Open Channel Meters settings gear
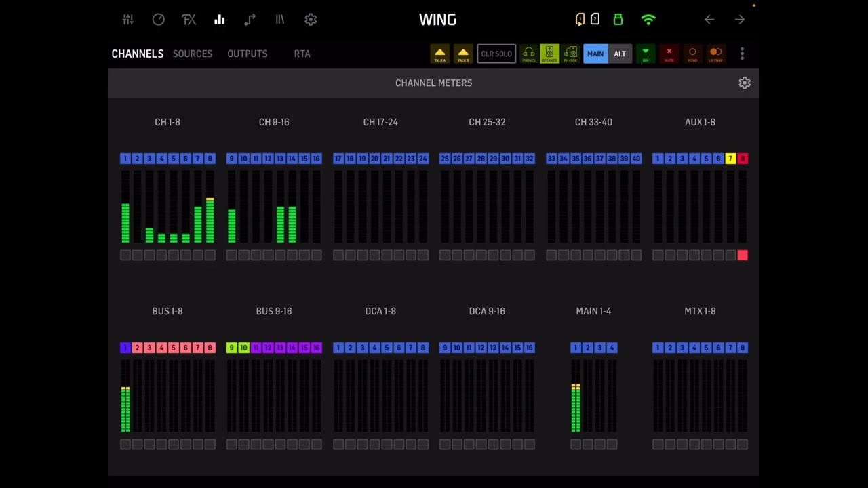Image resolution: width=868 pixels, height=488 pixels. [745, 83]
